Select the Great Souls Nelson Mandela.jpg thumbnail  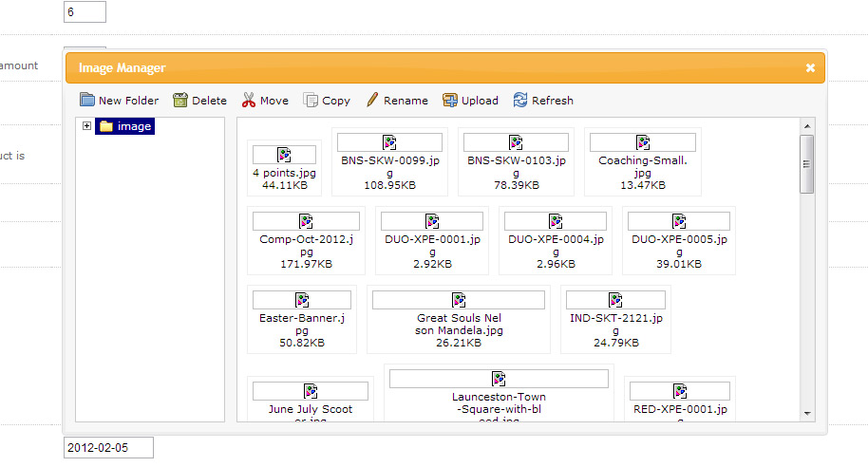coord(459,300)
